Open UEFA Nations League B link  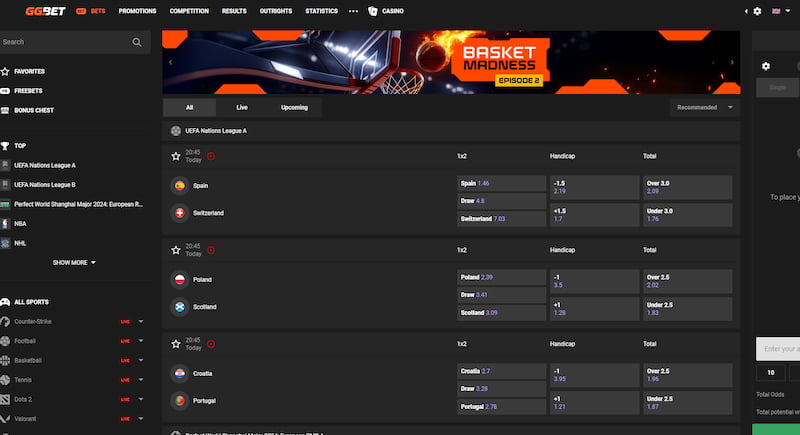45,185
